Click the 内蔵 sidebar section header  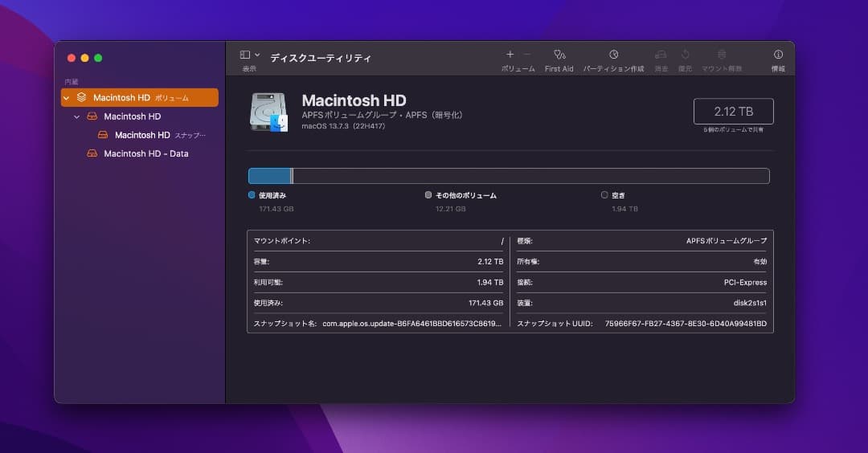[x=72, y=82]
